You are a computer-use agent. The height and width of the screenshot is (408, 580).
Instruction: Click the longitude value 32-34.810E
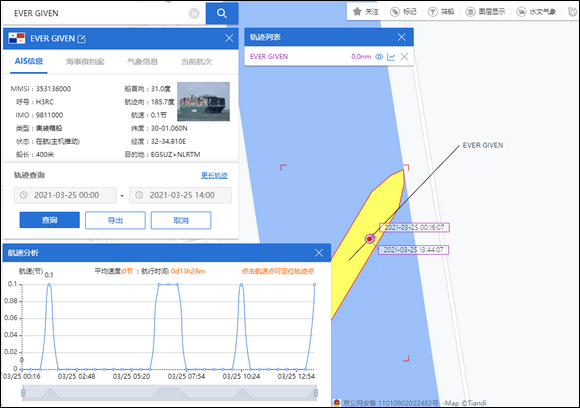(168, 142)
